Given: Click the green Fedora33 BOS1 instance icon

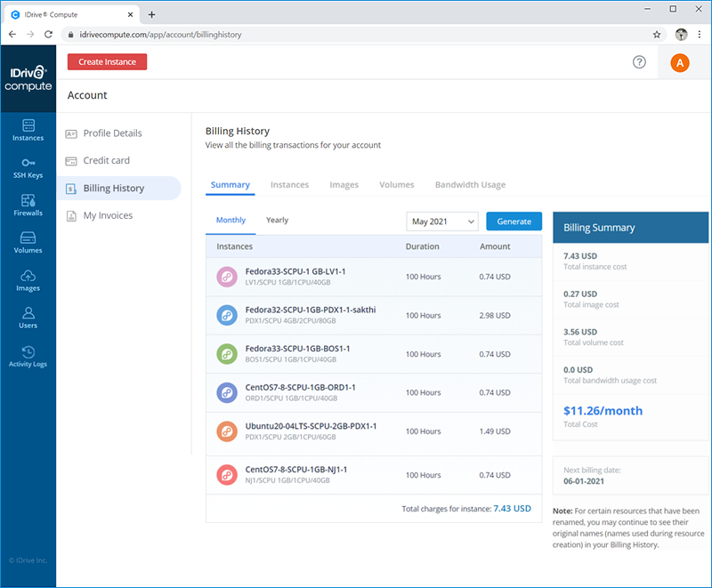Looking at the screenshot, I should point(227,354).
